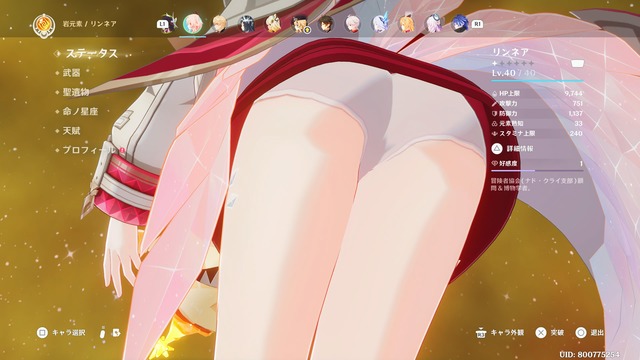
Task: Click the 退出 exit button
Action: [x=590, y=333]
